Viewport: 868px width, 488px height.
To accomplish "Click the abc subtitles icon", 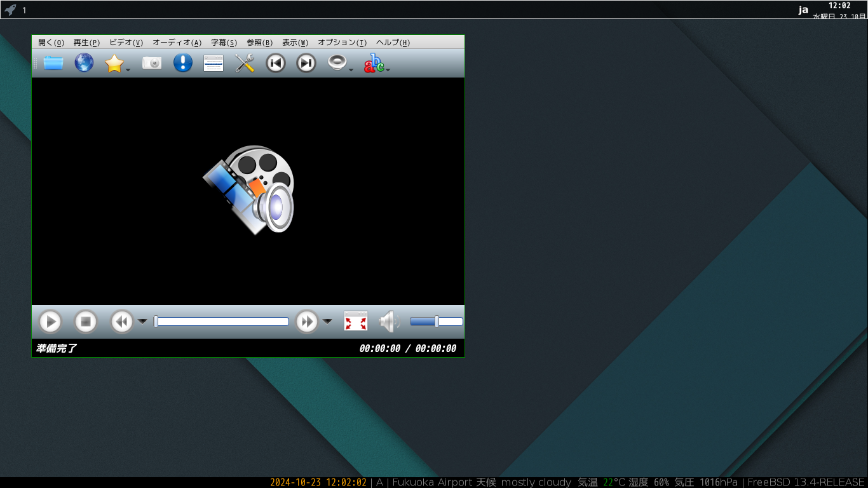I will pos(374,63).
